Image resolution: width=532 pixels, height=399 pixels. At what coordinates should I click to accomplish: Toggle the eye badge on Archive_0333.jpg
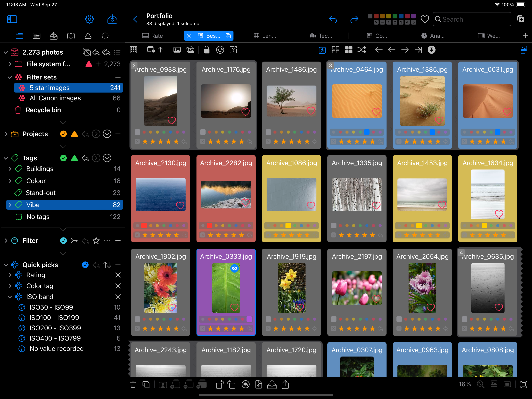pos(234,268)
